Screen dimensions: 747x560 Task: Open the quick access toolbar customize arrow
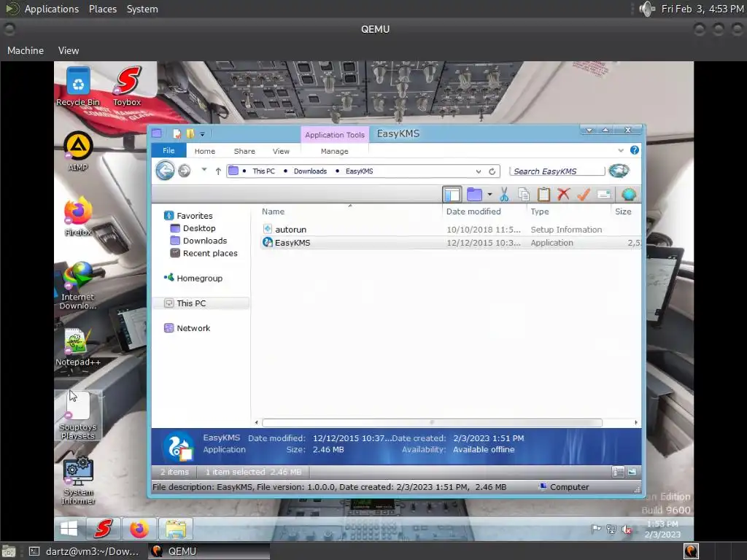202,134
